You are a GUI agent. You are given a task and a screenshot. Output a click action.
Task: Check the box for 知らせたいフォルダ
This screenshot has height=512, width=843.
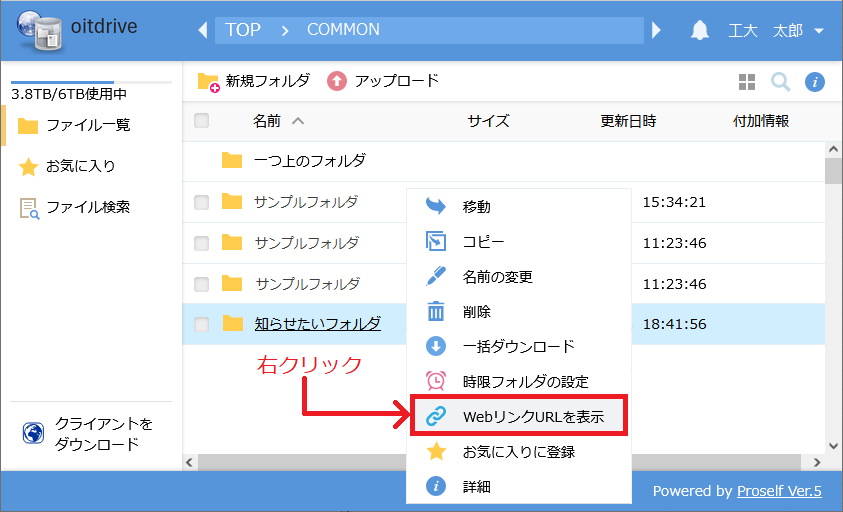pos(202,324)
